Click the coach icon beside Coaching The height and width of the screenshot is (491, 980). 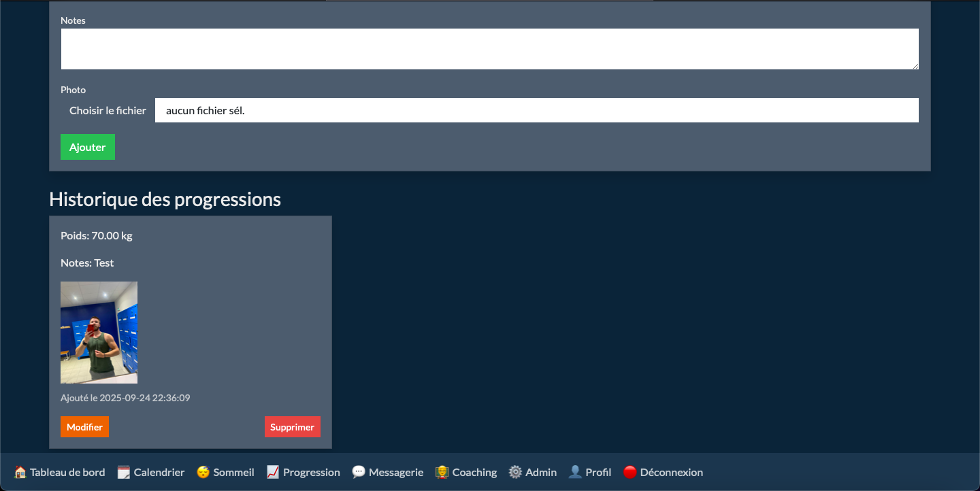pyautogui.click(x=442, y=472)
